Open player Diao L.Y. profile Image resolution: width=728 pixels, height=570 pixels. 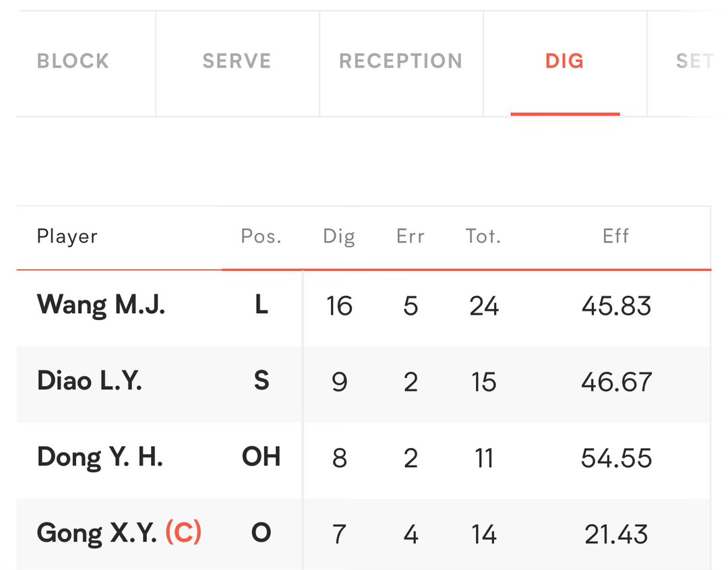(x=89, y=381)
